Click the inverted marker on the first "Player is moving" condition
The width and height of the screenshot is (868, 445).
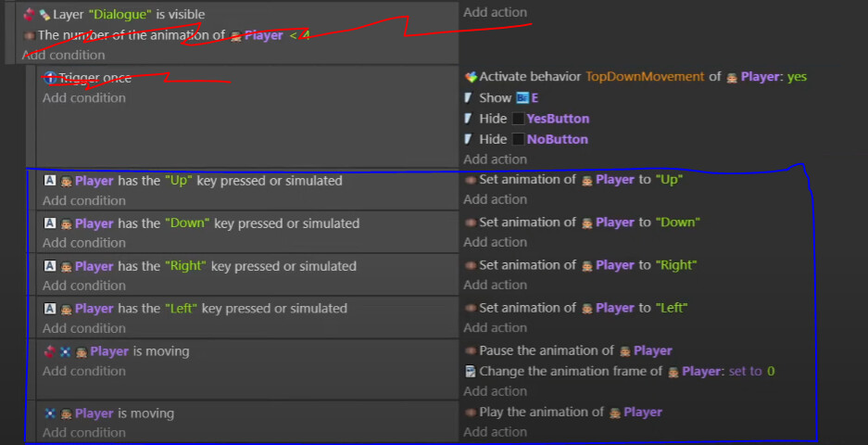click(50, 352)
